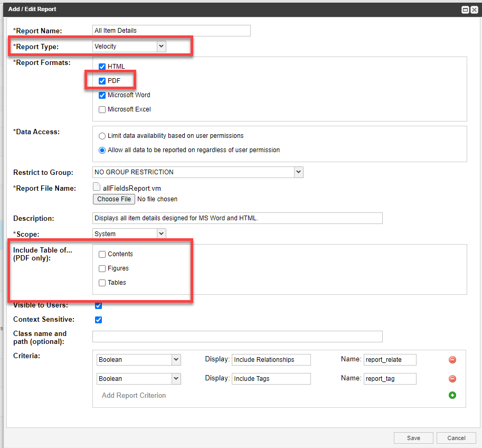Image resolution: width=482 pixels, height=448 pixels.
Task: Check the Contents table option
Action: click(x=102, y=254)
